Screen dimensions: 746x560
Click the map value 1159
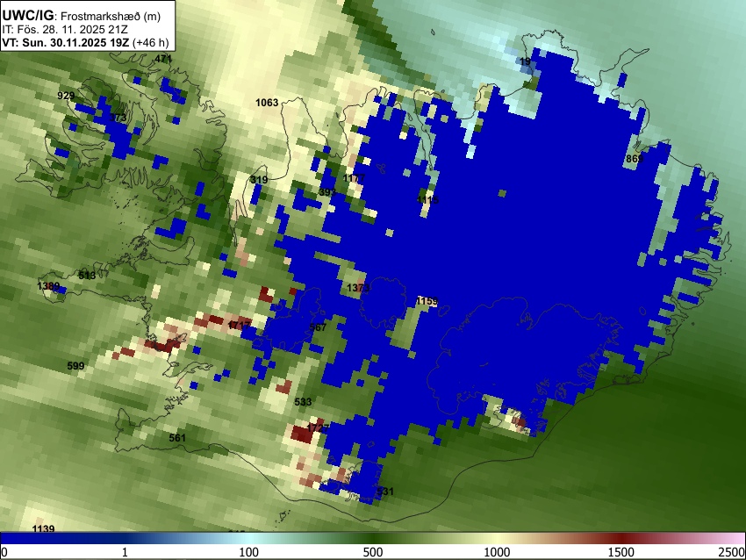(x=427, y=301)
